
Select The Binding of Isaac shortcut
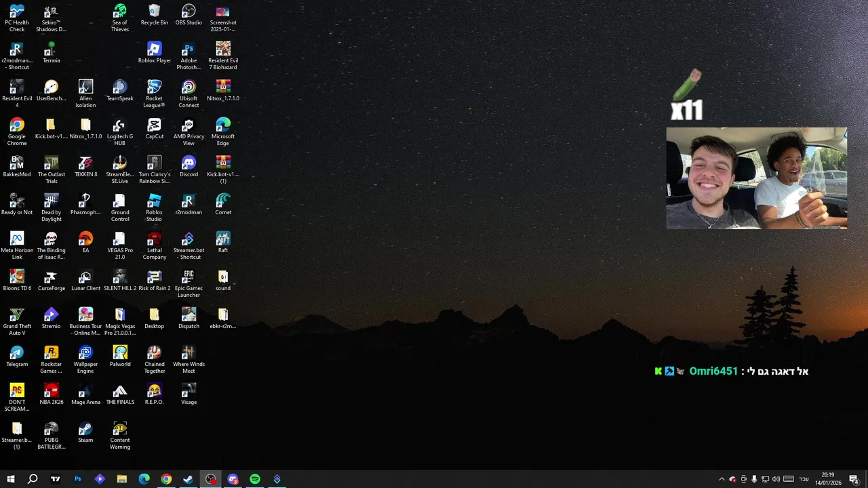coord(51,246)
